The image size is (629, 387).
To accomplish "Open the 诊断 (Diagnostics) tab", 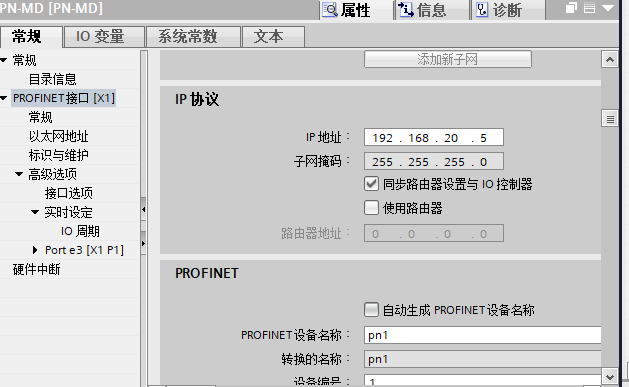I will [x=507, y=10].
